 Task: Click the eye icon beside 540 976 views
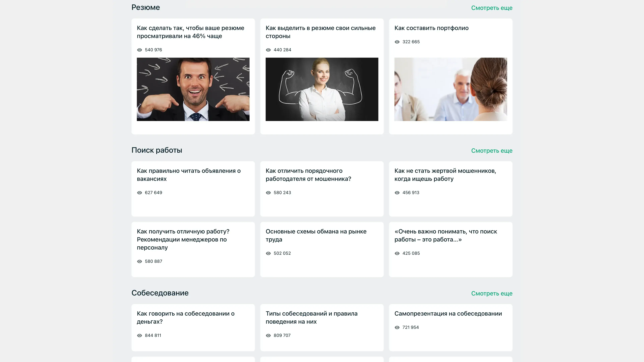pos(140,50)
